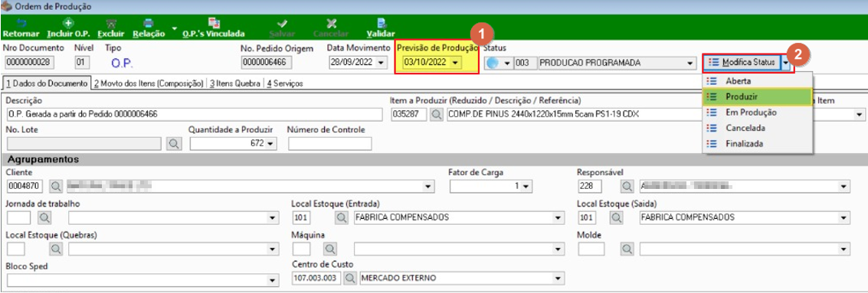
Task: Click search icon for Local Estoque (Entrada)
Action: [x=341, y=218]
